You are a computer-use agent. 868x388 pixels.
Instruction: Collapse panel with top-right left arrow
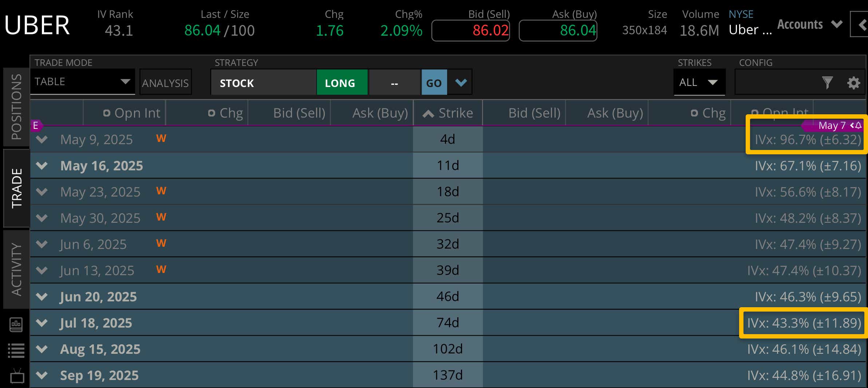(x=861, y=25)
